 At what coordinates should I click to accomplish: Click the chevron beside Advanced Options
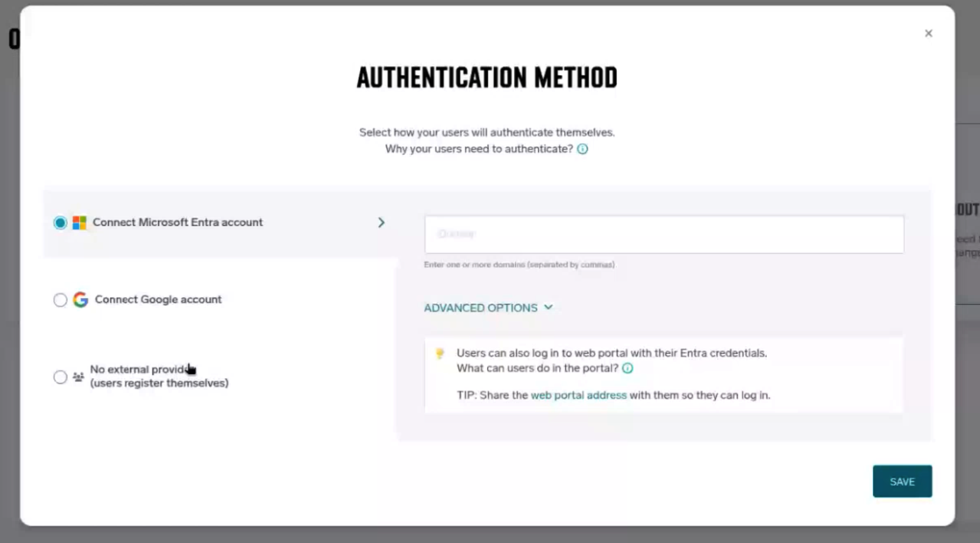coord(549,307)
